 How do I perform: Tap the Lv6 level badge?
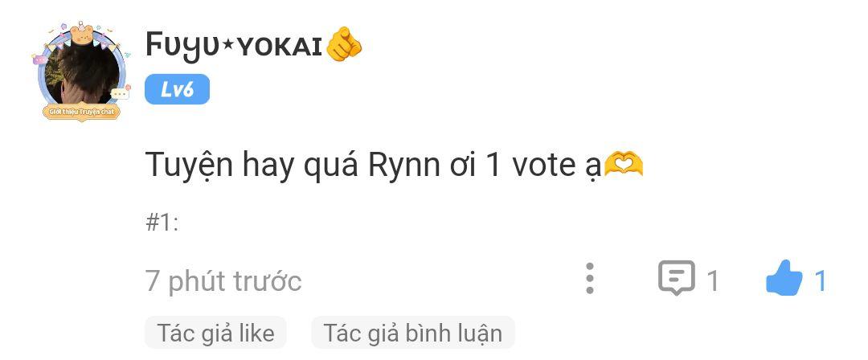(177, 89)
